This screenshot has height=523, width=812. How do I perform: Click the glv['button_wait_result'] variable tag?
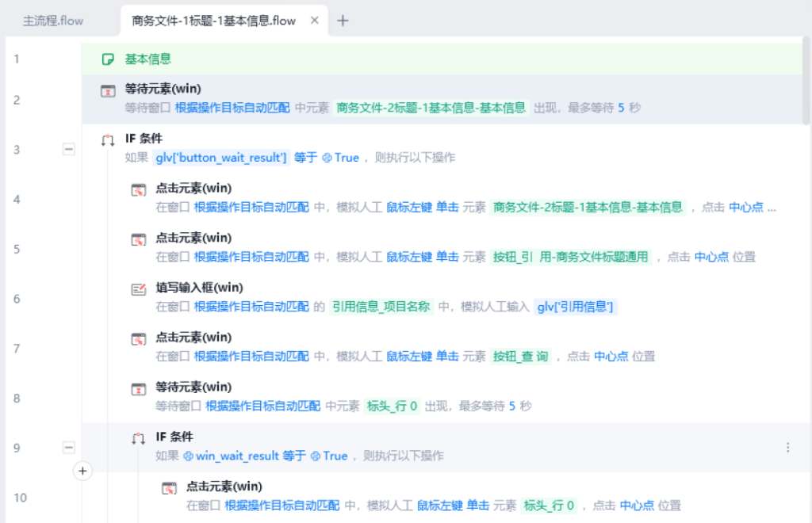[221, 158]
